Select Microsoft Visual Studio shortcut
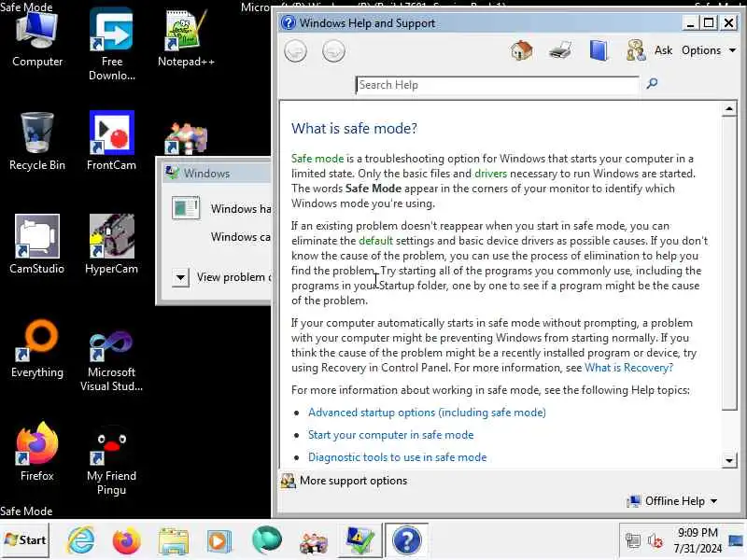 111,361
